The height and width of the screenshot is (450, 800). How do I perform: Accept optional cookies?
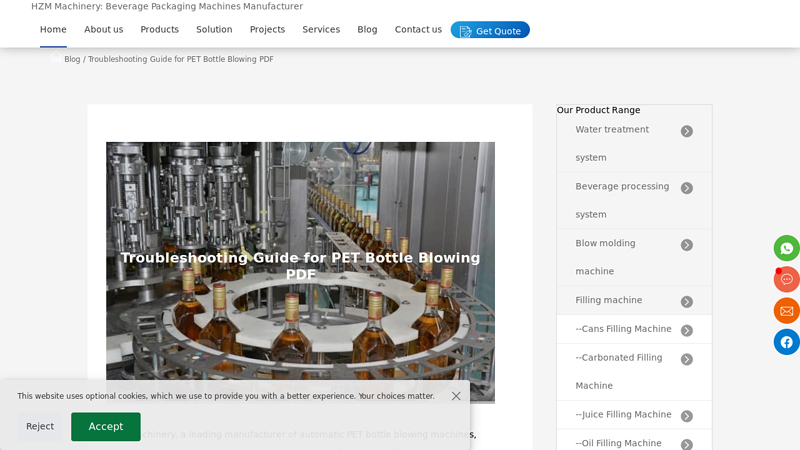pyautogui.click(x=106, y=427)
